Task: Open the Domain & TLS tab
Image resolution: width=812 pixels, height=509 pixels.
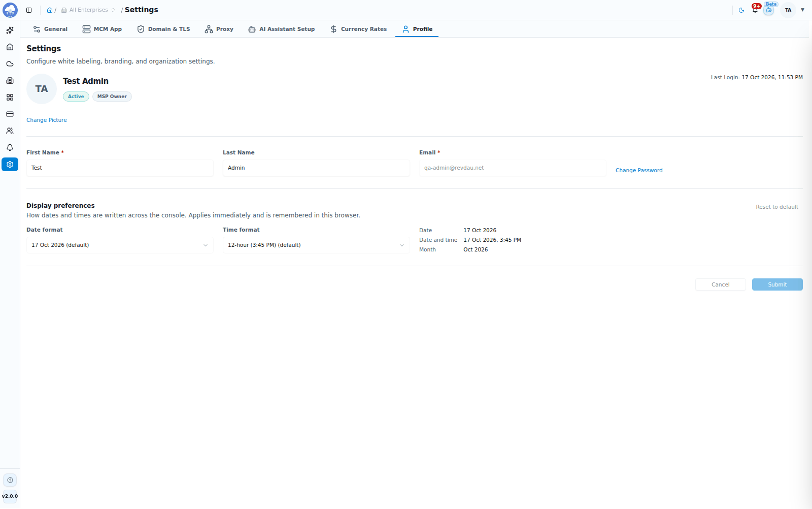Action: point(163,29)
